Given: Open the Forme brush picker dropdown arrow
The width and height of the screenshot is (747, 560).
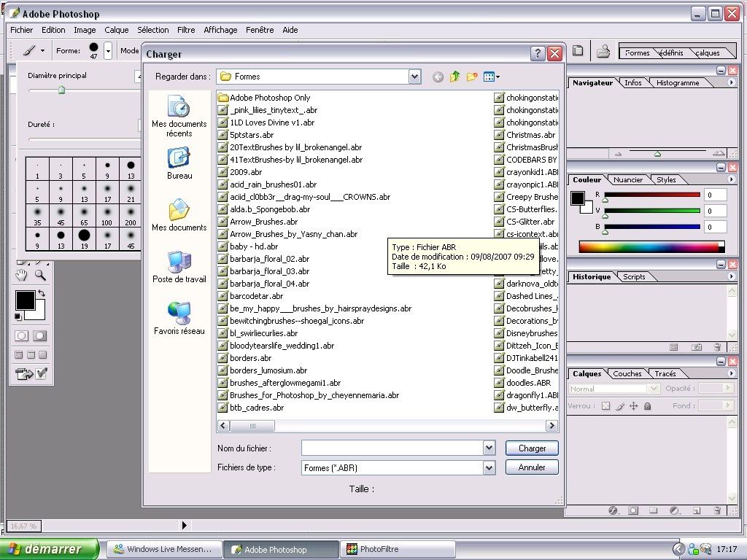Looking at the screenshot, I should click(x=108, y=50).
